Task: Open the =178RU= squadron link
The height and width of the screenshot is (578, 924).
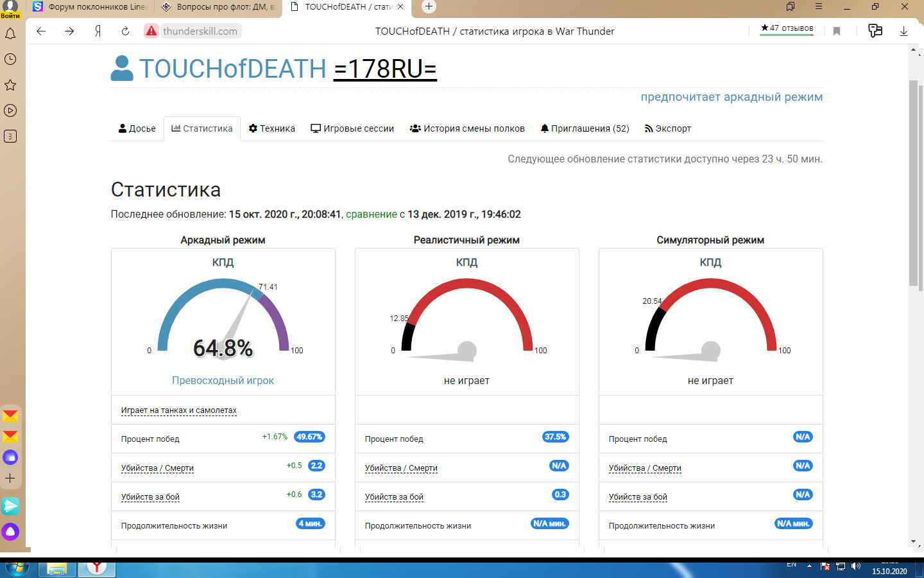Action: tap(385, 69)
